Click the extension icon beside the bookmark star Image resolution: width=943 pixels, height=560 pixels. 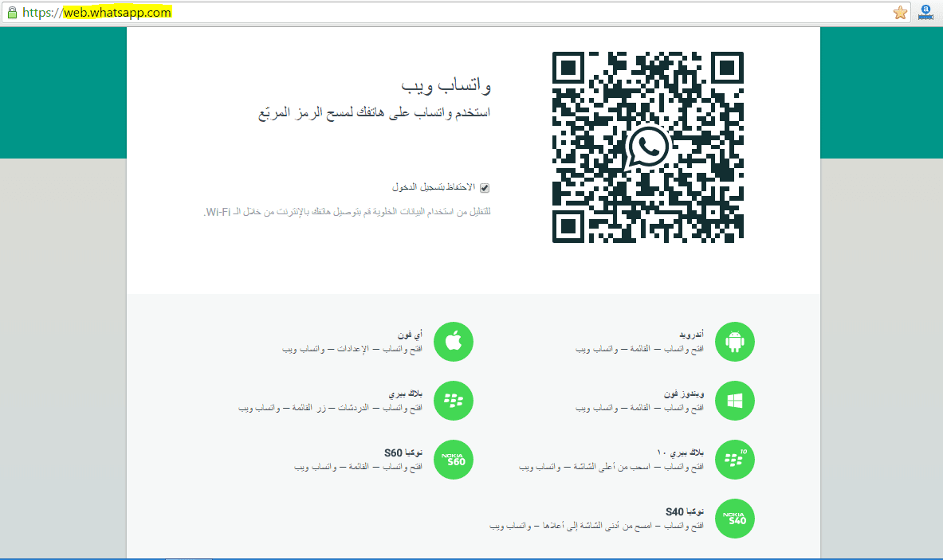point(926,13)
